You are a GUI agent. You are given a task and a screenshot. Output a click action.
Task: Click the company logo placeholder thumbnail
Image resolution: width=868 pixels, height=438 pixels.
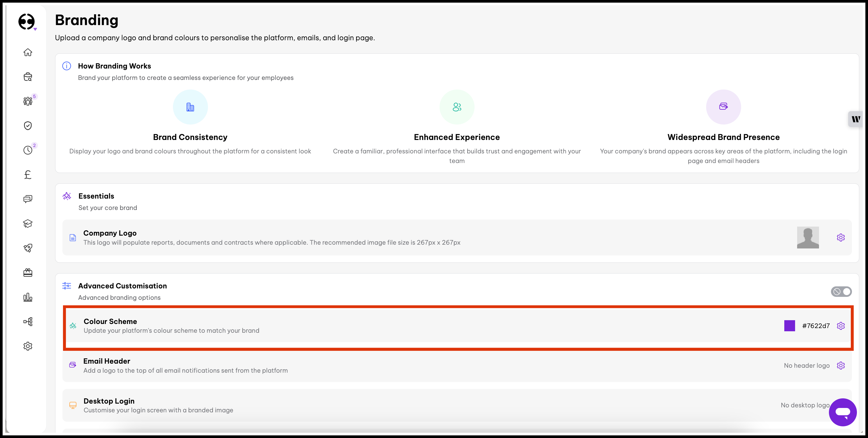tap(808, 238)
